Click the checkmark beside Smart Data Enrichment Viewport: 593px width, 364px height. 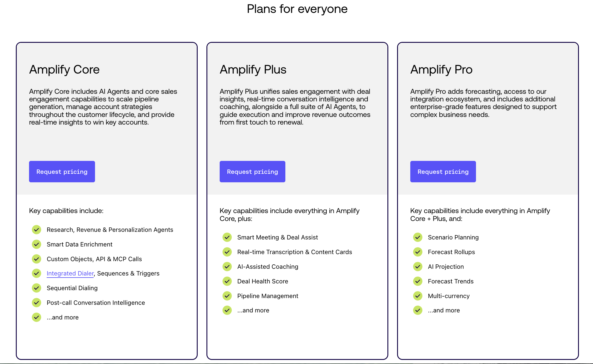pyautogui.click(x=36, y=244)
